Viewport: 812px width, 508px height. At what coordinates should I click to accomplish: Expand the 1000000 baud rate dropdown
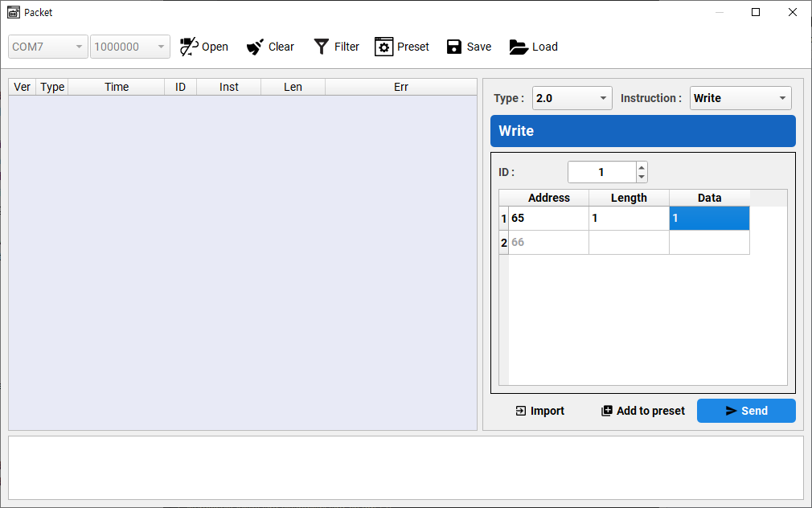[x=130, y=47]
